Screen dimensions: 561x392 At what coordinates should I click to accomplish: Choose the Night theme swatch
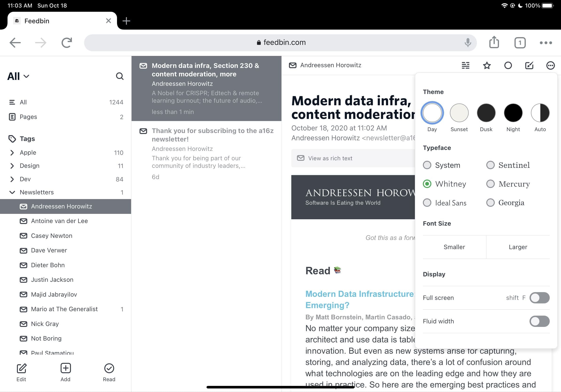click(513, 113)
